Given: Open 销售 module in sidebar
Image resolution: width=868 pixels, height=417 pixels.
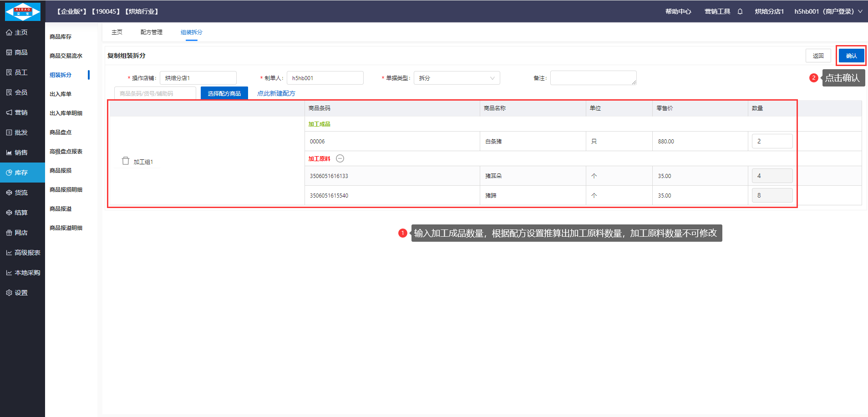Looking at the screenshot, I should tap(21, 153).
